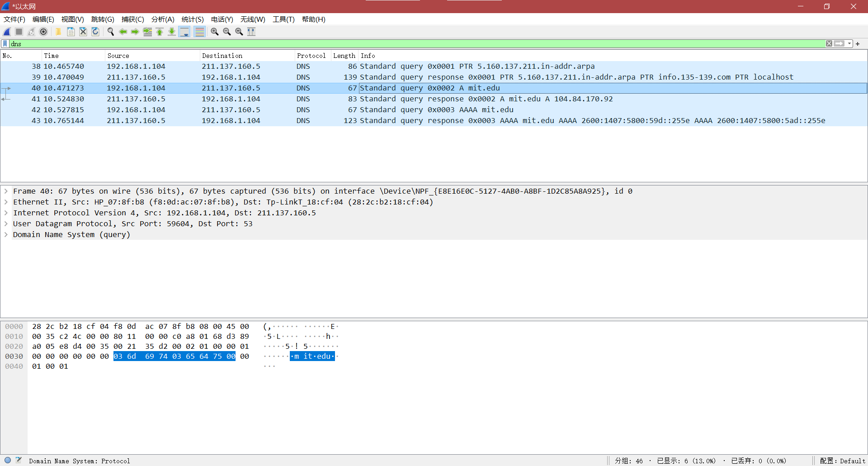Open the 编辑(E) menu
The width and height of the screenshot is (868, 466).
tap(43, 19)
